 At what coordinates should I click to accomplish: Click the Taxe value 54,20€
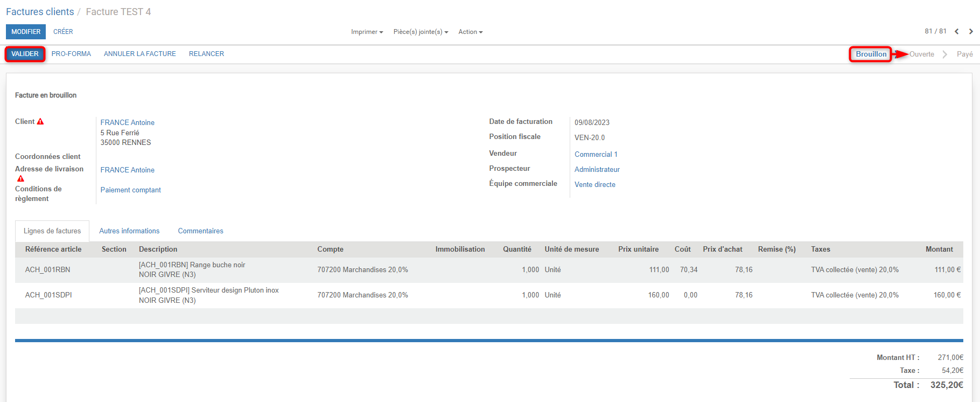pyautogui.click(x=953, y=371)
